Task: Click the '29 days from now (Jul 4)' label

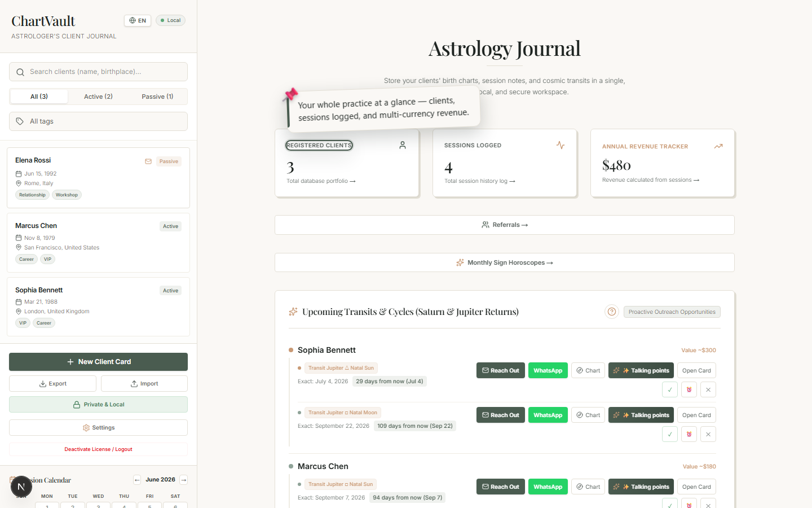Action: click(389, 382)
